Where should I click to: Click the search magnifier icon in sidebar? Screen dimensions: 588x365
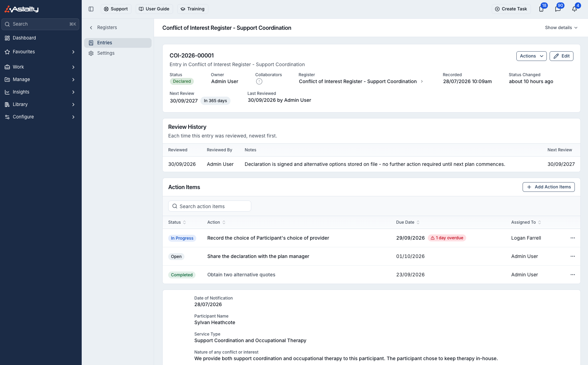point(7,24)
